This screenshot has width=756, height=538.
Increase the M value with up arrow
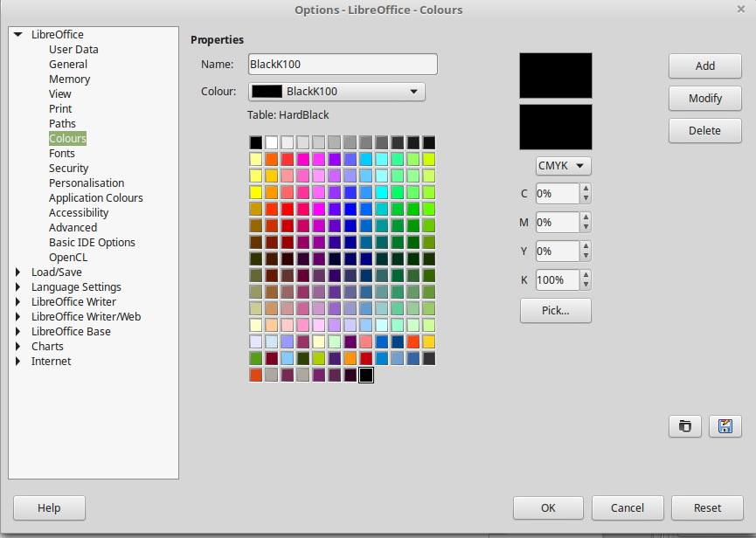(586, 217)
